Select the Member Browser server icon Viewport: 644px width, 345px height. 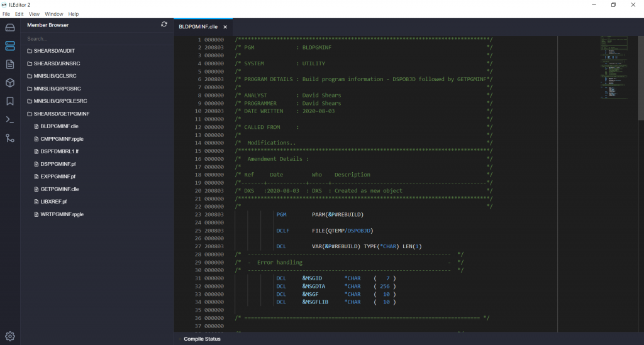point(10,46)
